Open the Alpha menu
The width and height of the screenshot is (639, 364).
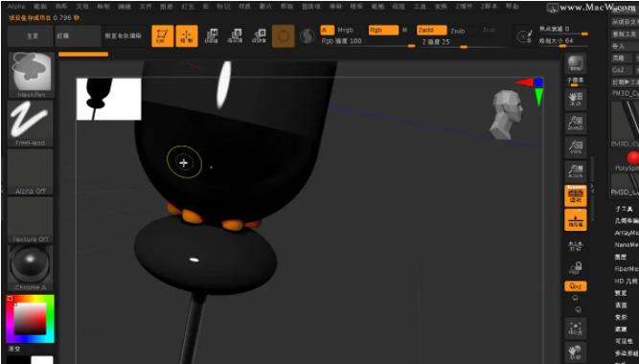pyautogui.click(x=16, y=7)
